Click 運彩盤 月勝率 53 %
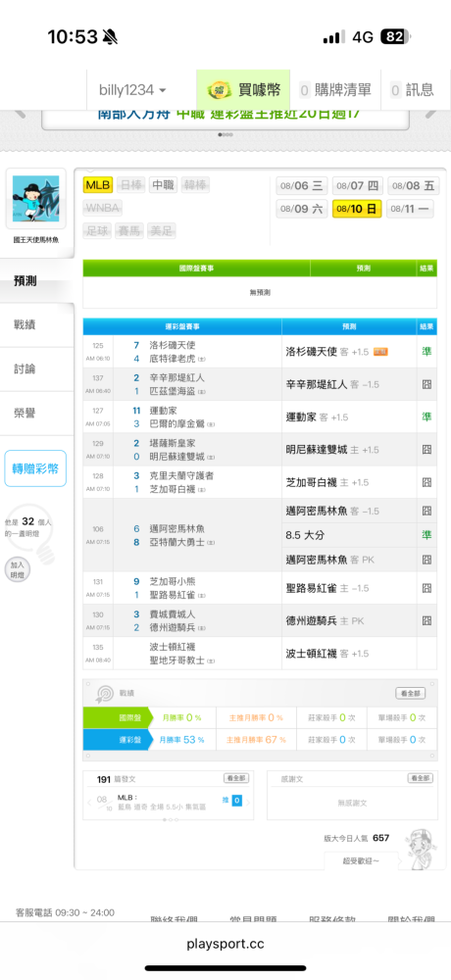 click(181, 739)
